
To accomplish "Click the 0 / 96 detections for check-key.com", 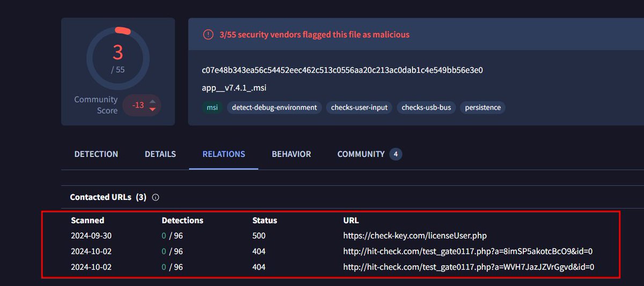I will (x=172, y=235).
